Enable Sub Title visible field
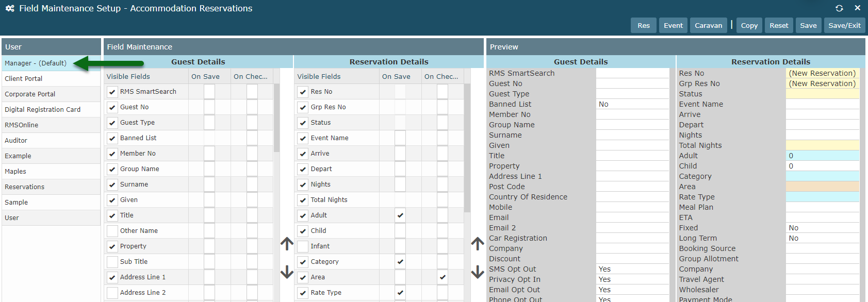Screen dimensions: 868x302 point(112,262)
